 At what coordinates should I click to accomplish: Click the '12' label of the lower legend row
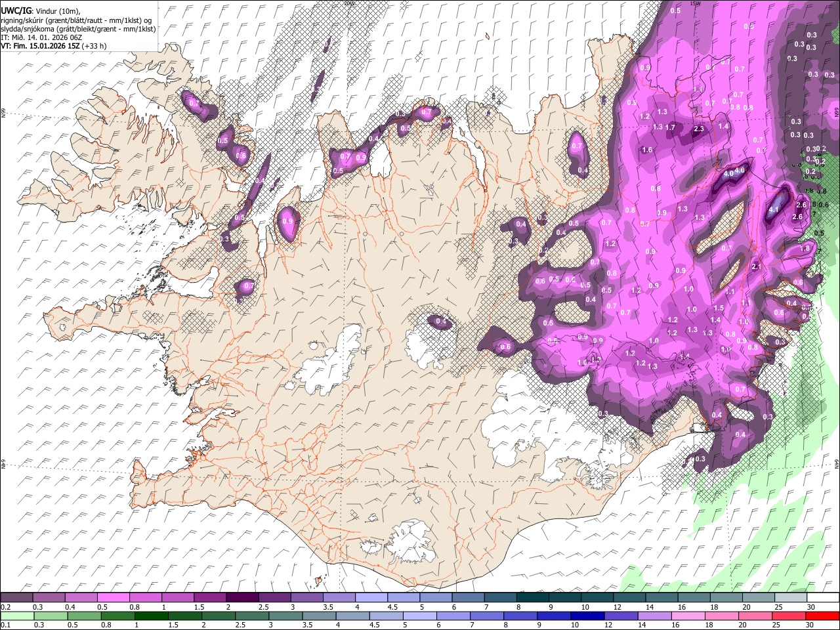tap(608, 625)
